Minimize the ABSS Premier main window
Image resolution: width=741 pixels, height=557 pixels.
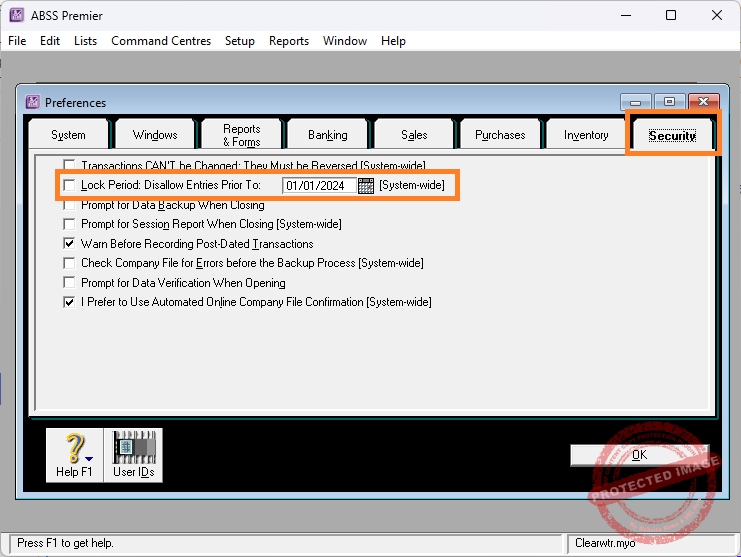click(626, 15)
